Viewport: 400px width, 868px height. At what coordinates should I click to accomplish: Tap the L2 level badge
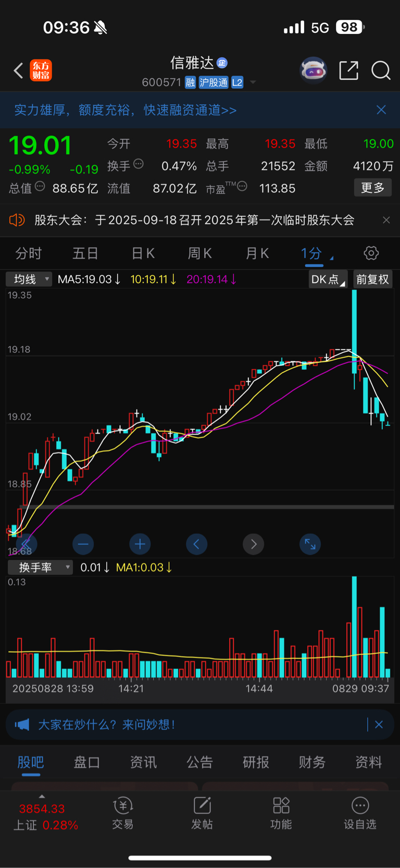[x=238, y=82]
